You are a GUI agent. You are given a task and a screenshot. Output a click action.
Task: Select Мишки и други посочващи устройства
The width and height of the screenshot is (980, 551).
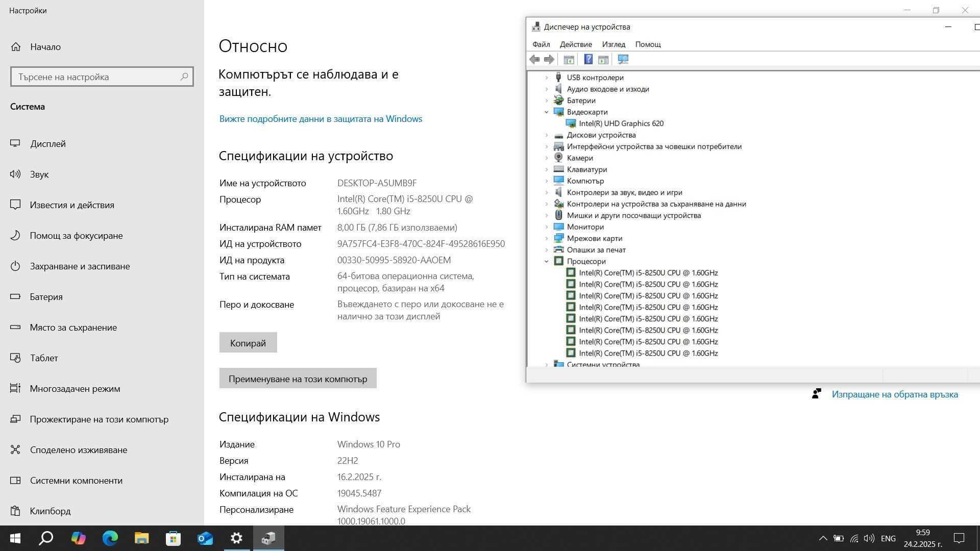coord(634,215)
